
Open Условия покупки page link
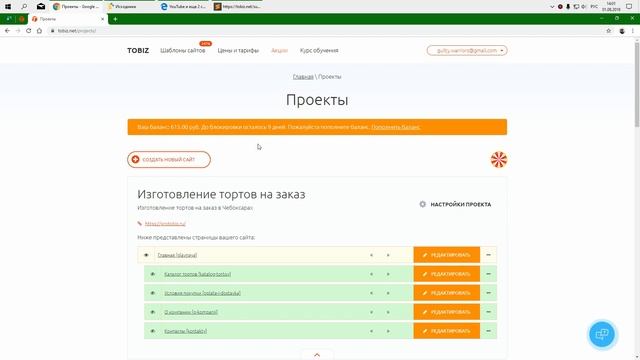point(202,293)
